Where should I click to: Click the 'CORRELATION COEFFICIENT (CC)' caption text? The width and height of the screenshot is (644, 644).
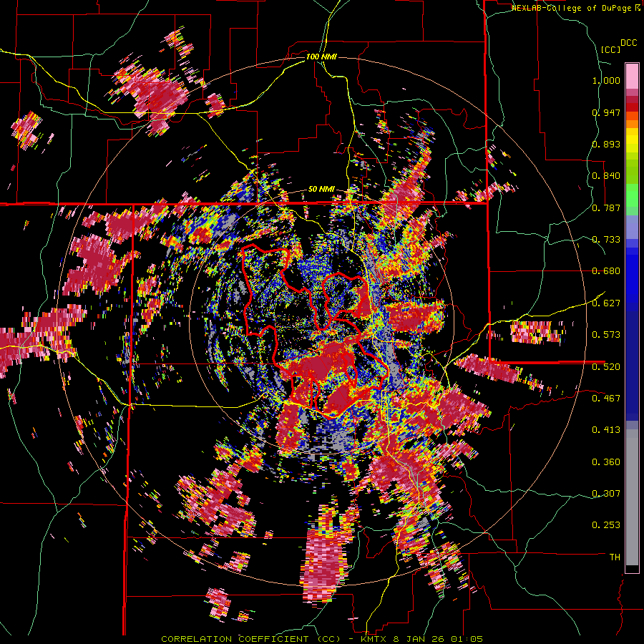(250, 639)
